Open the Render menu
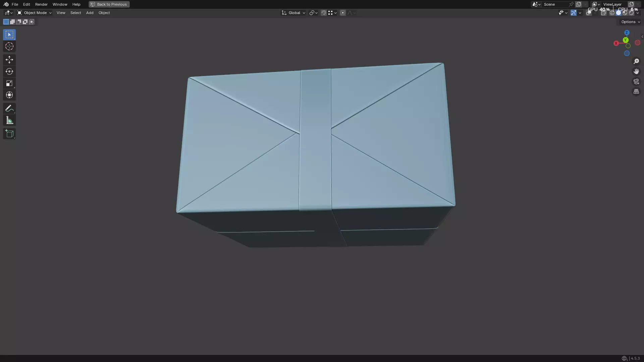Screen dimensions: 644x362 41,4
